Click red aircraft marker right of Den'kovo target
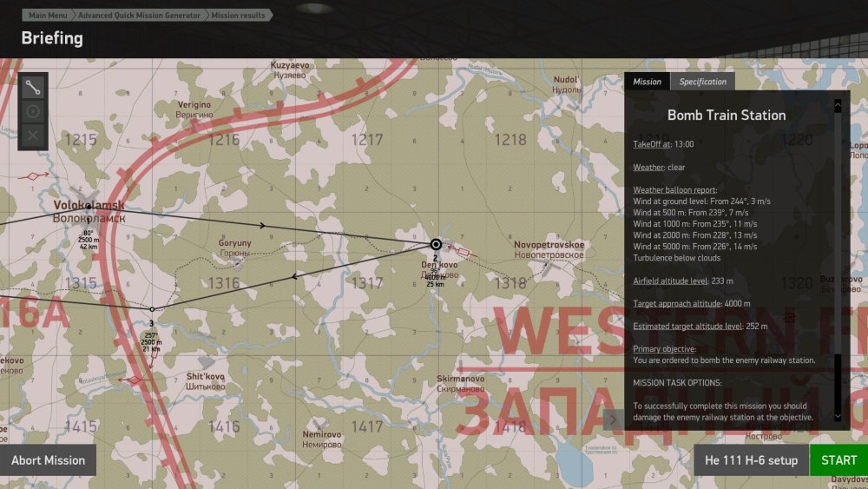Viewport: 868px width, 489px height. coord(463,252)
